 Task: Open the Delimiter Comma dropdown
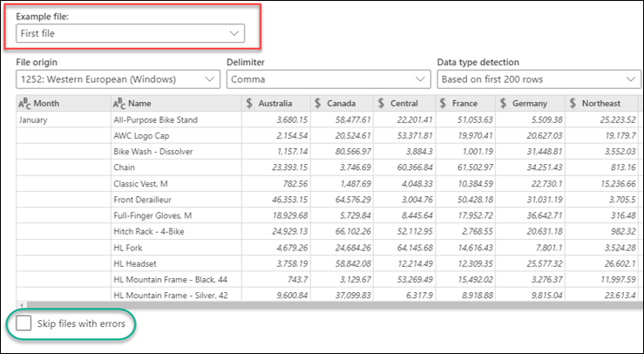point(329,79)
